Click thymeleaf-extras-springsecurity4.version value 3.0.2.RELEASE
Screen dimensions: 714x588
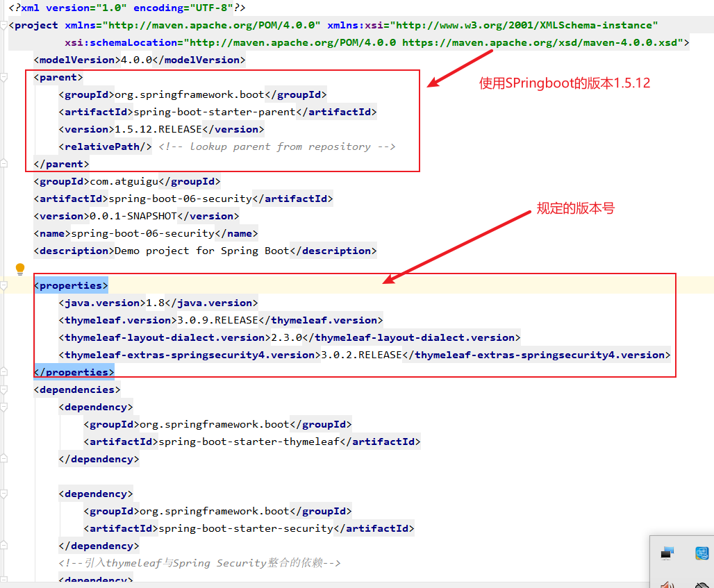pos(362,355)
